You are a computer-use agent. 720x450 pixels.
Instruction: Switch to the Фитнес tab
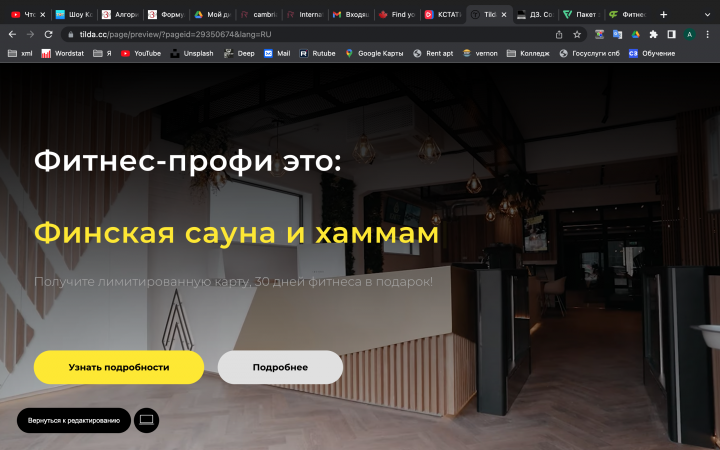627,15
